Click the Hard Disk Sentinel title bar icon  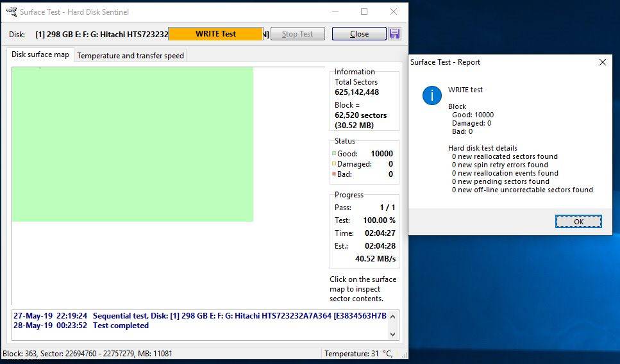pos(12,12)
